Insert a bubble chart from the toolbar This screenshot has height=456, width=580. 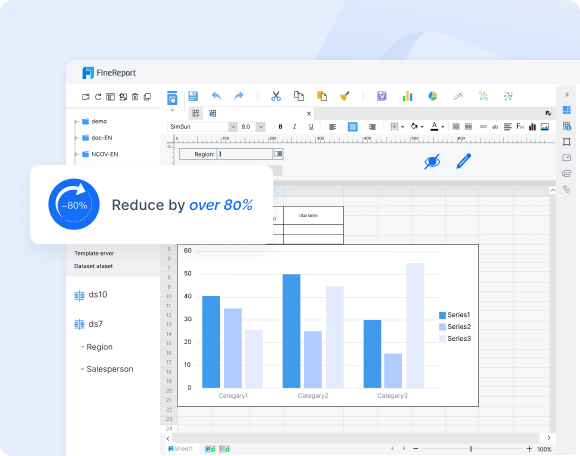tap(483, 96)
